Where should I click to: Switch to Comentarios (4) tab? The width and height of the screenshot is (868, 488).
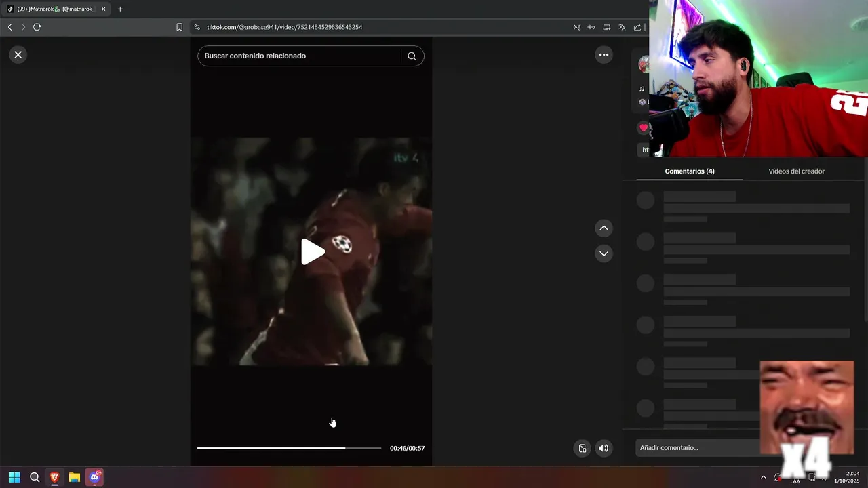tap(690, 171)
